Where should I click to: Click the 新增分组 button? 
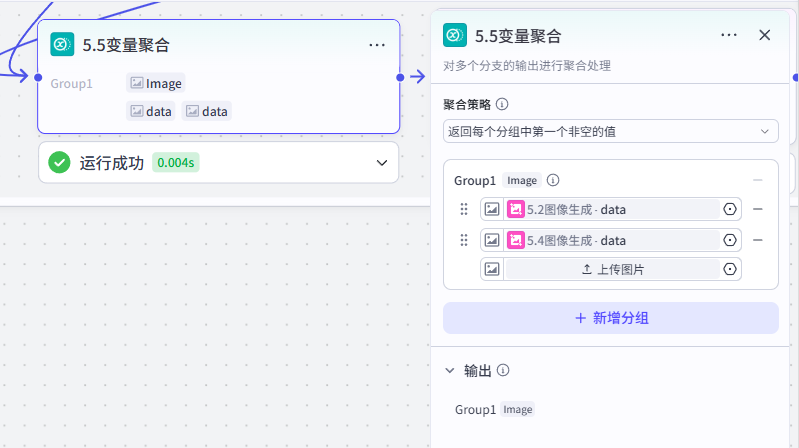610,318
